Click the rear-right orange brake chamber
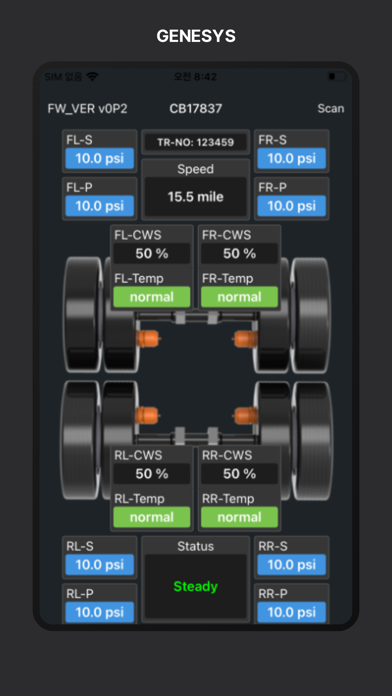392x696 pixels. click(x=245, y=415)
